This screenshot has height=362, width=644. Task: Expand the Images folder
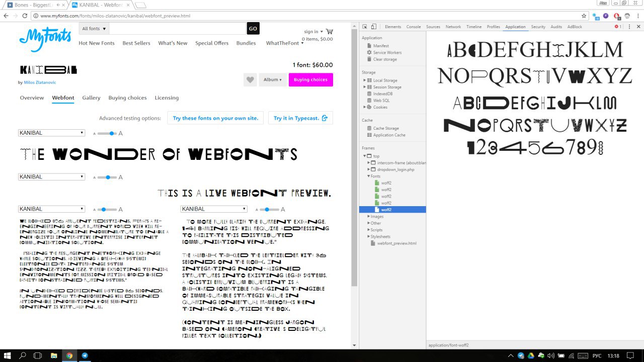368,217
